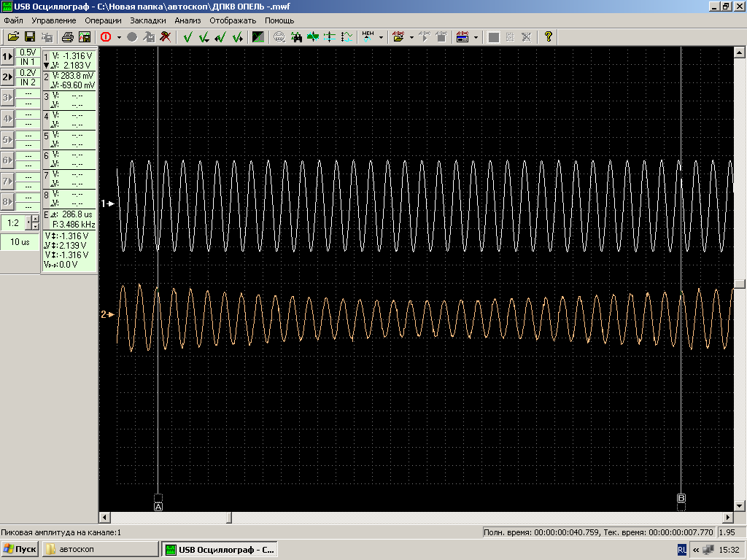Click the first plain green checkmark icon
This screenshot has height=560, width=747.
tap(187, 36)
